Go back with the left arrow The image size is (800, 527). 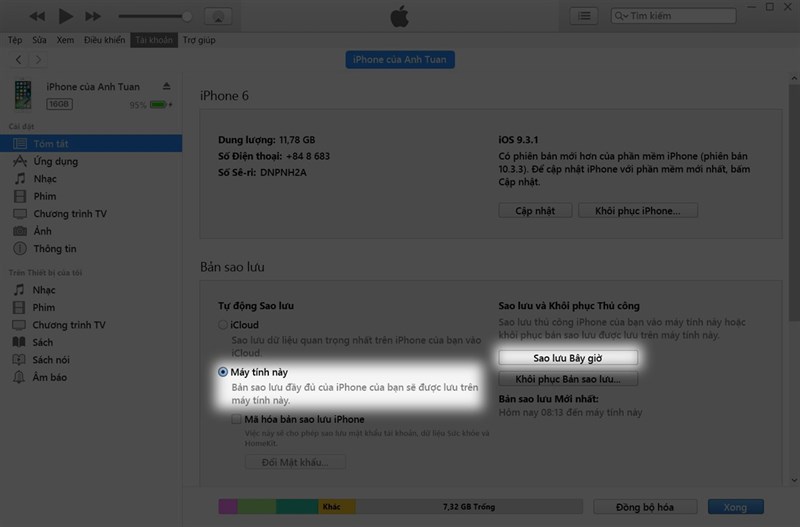tap(18, 60)
